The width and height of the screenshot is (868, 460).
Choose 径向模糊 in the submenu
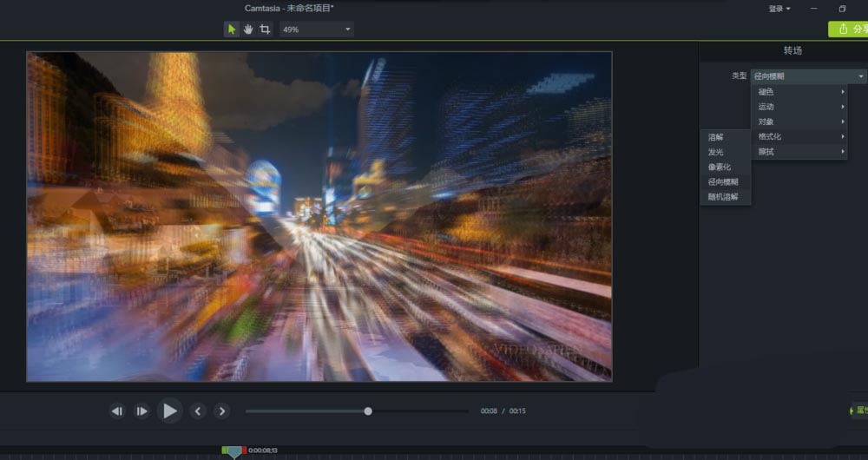(726, 182)
